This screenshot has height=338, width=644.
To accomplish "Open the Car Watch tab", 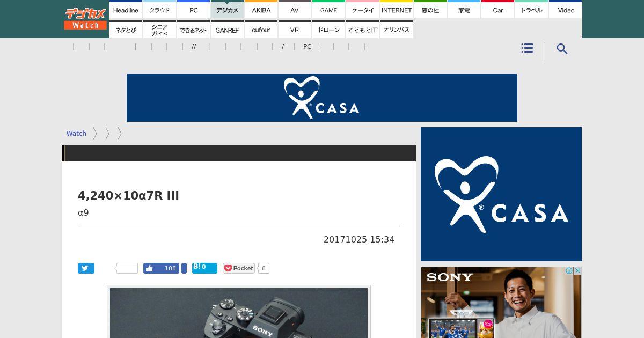I will pos(497,10).
